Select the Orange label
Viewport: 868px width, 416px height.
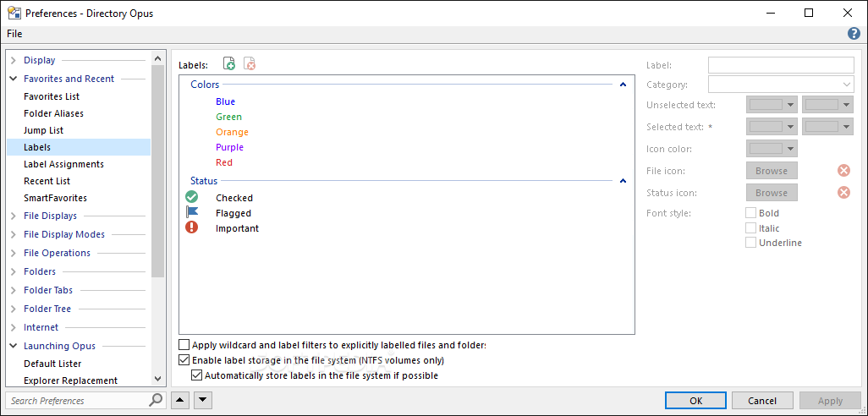pos(232,132)
